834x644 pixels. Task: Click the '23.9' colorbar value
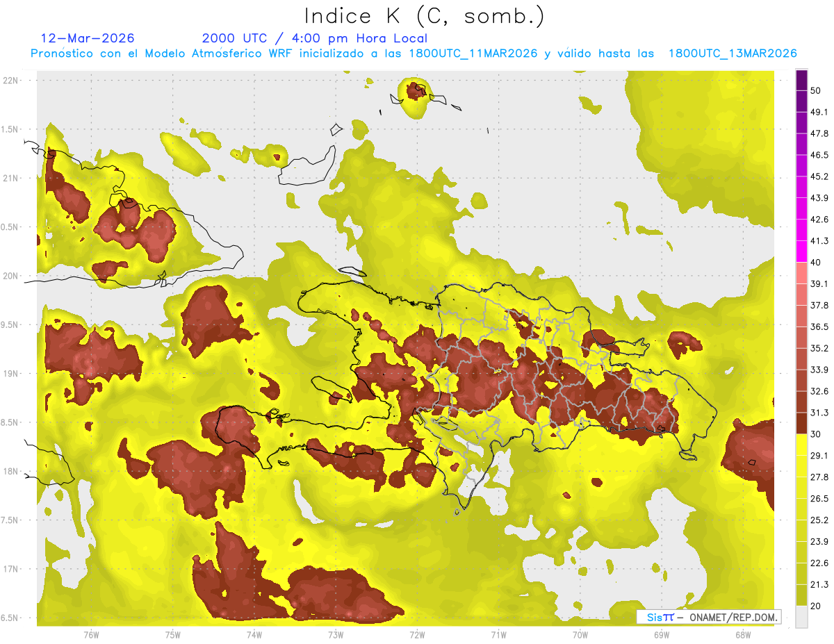[820, 542]
